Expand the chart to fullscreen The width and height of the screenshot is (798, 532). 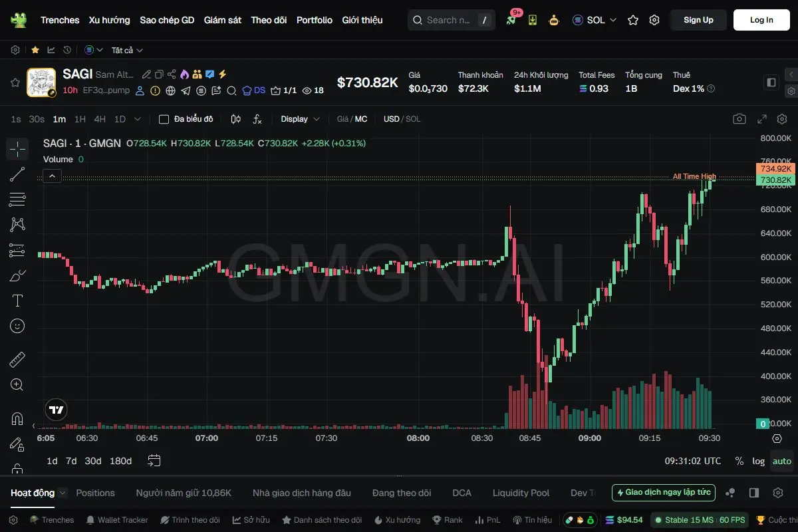pyautogui.click(x=762, y=119)
